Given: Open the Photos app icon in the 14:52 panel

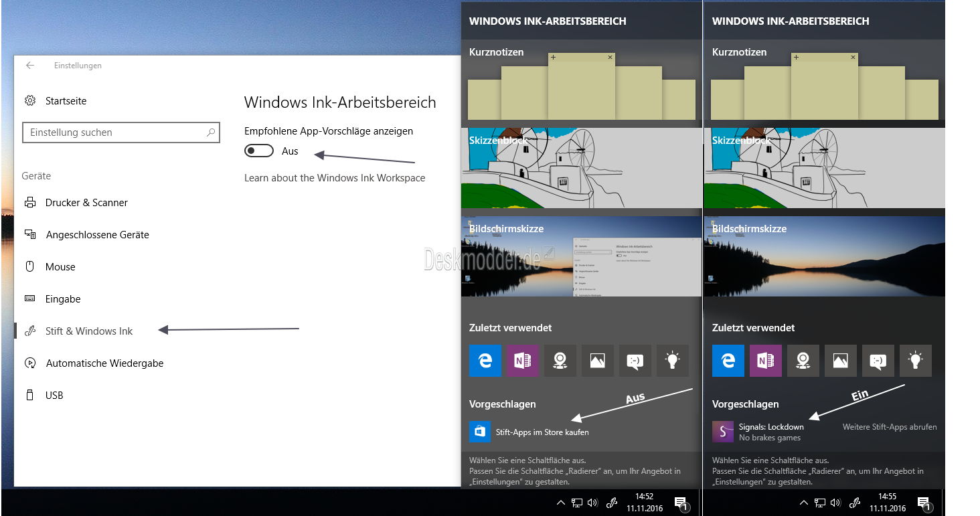Looking at the screenshot, I should coord(598,361).
